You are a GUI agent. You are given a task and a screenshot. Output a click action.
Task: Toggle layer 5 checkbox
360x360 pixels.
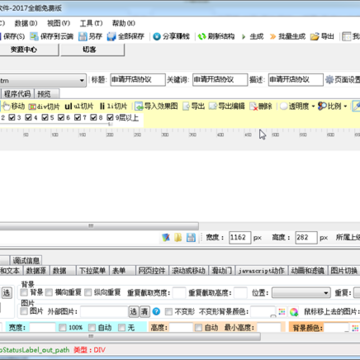coord(45,117)
